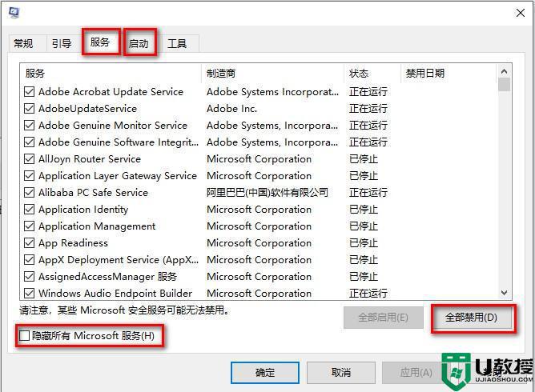The image size is (535, 392).
Task: Select AppX Deployment Service name
Action: point(119,259)
